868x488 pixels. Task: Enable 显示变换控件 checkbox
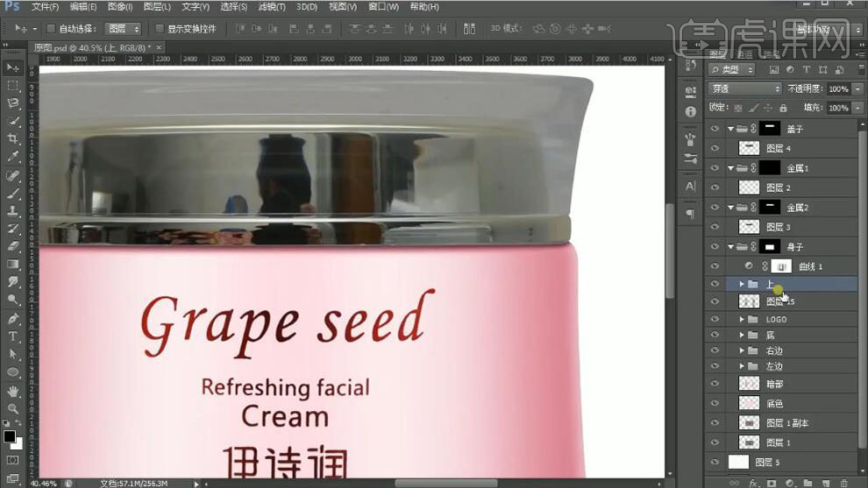pyautogui.click(x=160, y=28)
